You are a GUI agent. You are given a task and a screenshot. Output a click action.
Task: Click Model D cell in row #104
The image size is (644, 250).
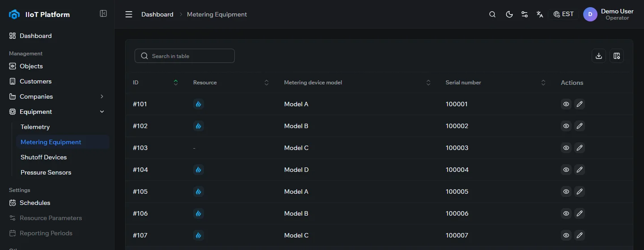coord(297,170)
